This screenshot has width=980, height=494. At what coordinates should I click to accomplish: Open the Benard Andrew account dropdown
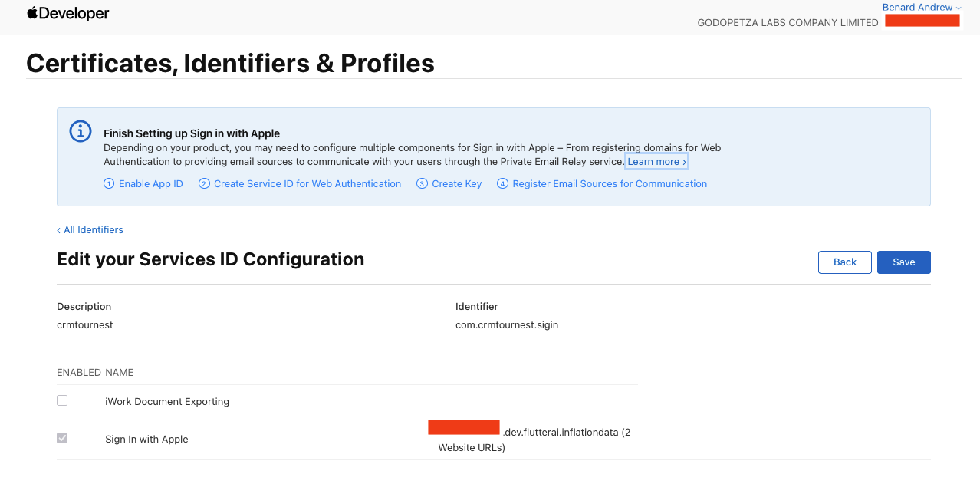[921, 8]
